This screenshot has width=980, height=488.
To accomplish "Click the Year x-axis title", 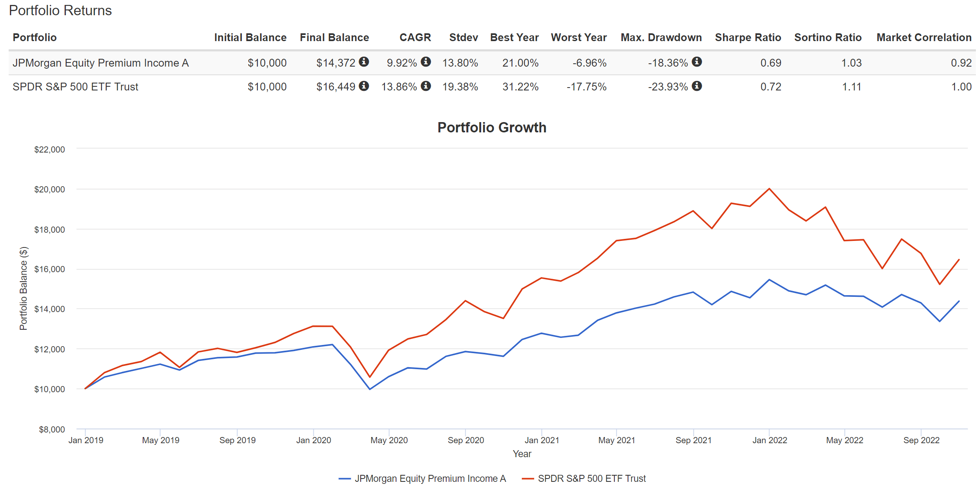I will point(522,454).
